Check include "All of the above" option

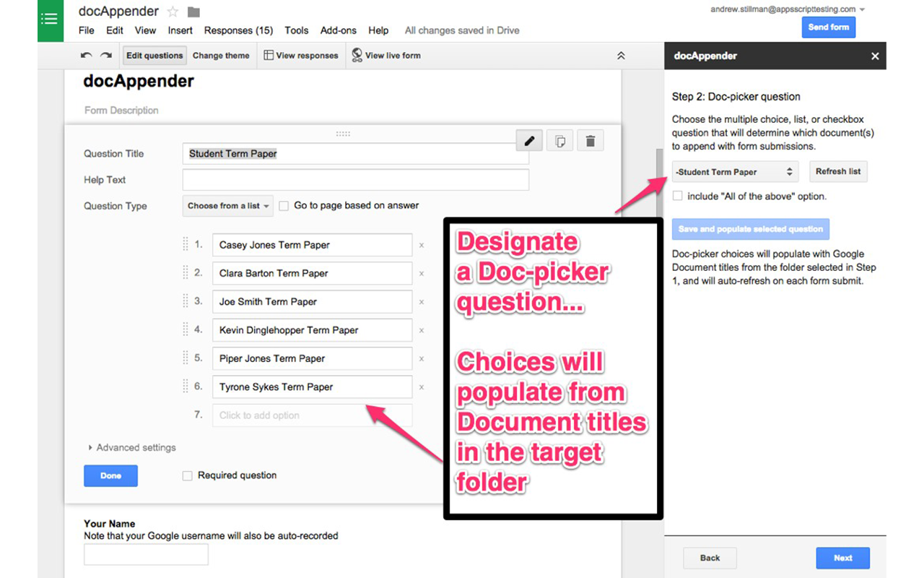pos(677,196)
